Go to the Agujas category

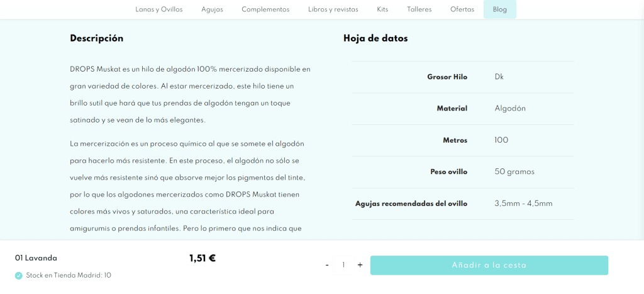pos(212,9)
